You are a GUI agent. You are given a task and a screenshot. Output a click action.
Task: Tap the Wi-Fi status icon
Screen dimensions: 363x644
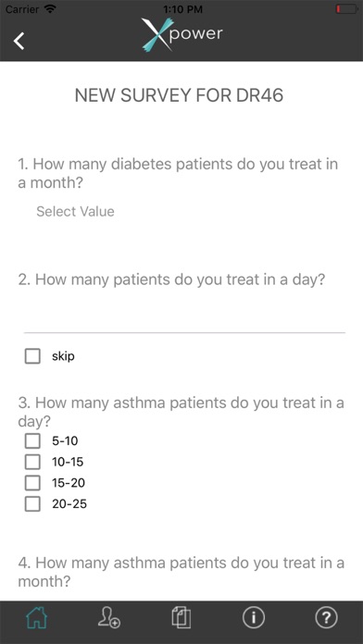tap(50, 8)
